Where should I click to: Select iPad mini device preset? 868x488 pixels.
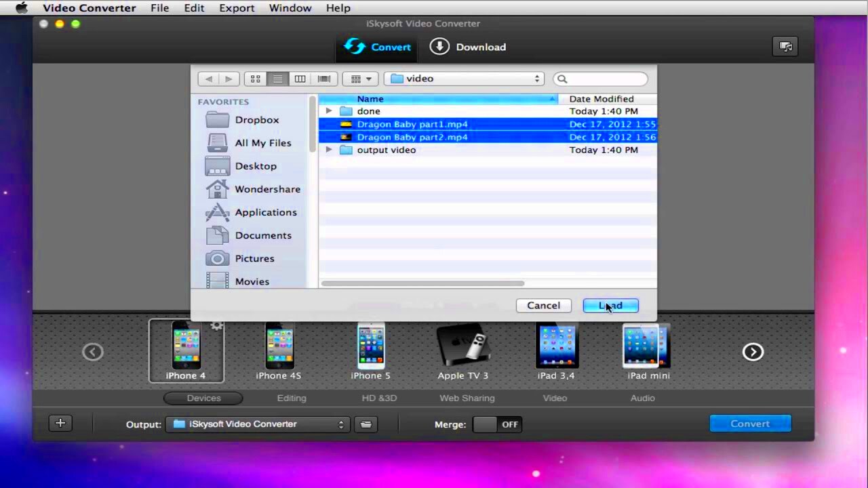click(648, 350)
